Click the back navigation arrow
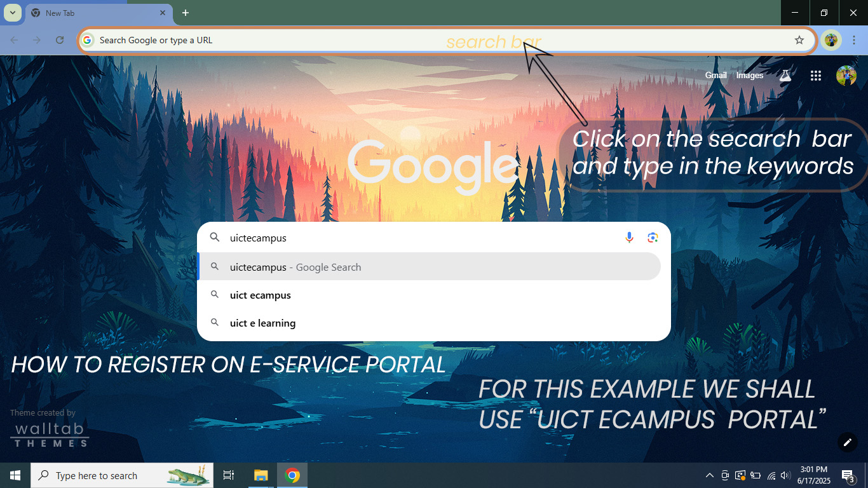This screenshot has width=868, height=488. click(x=13, y=40)
